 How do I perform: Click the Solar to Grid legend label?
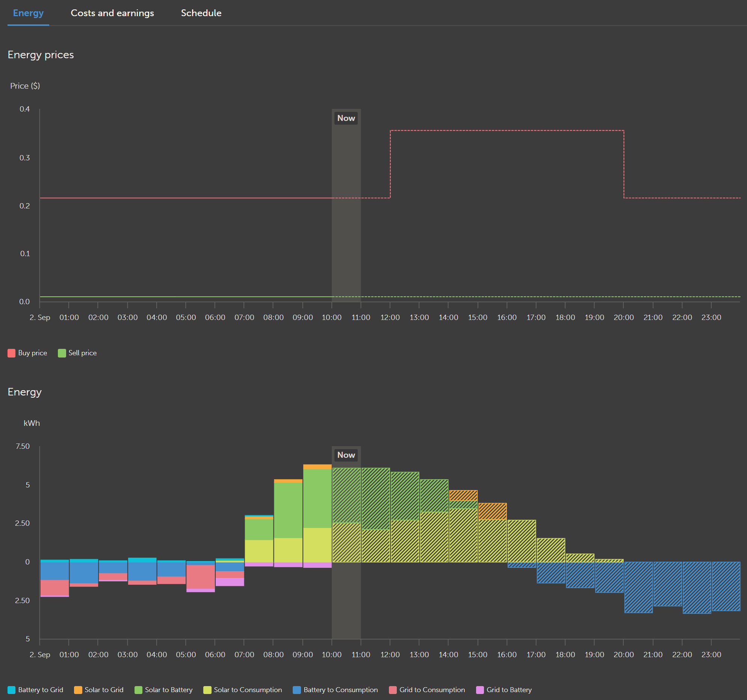click(104, 690)
